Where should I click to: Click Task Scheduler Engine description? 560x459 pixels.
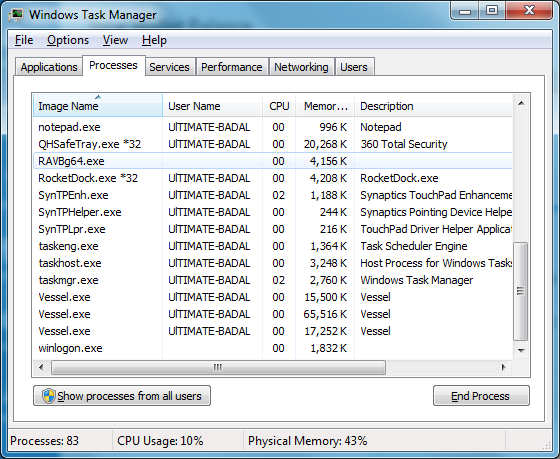[414, 246]
